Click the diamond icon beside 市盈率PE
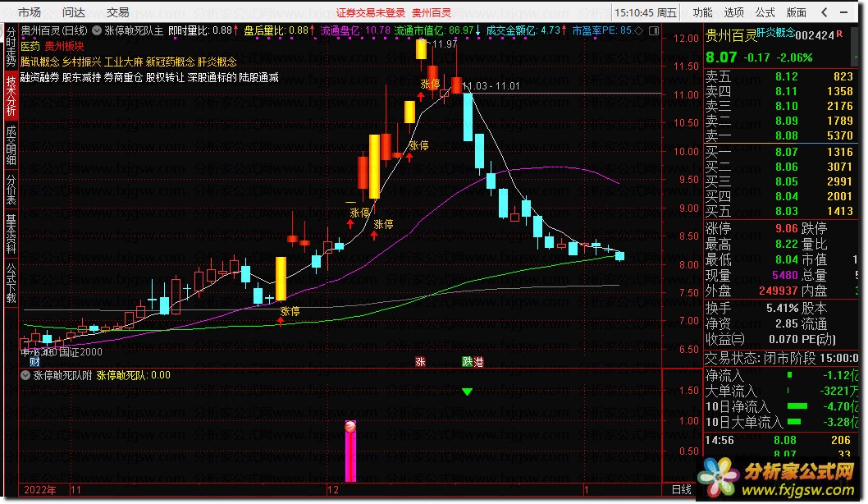Image resolution: width=868 pixels, height=504 pixels. [x=639, y=31]
